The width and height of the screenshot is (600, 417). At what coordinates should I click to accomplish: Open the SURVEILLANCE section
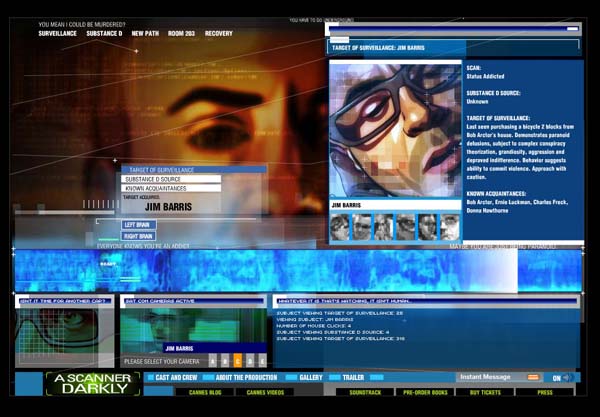[x=57, y=33]
